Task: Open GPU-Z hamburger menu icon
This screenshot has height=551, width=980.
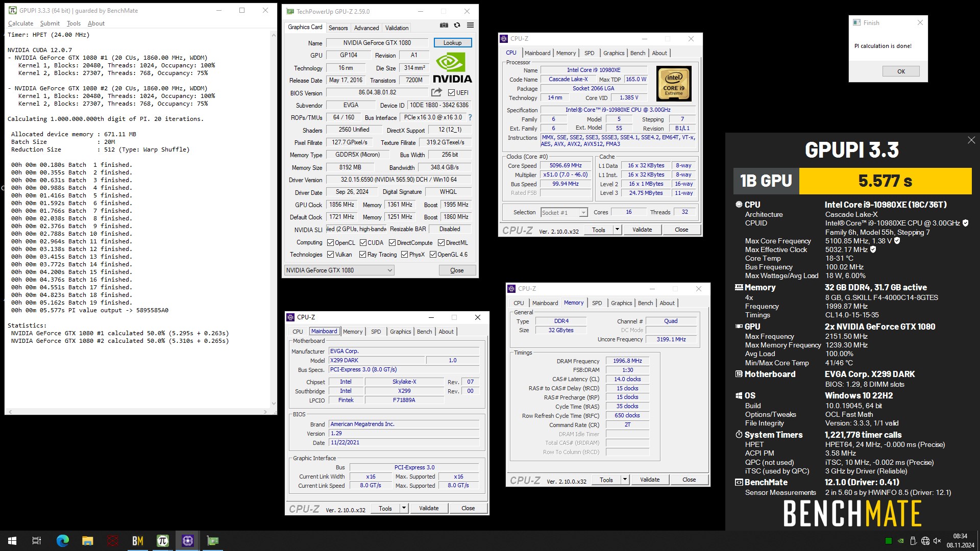Action: point(470,26)
